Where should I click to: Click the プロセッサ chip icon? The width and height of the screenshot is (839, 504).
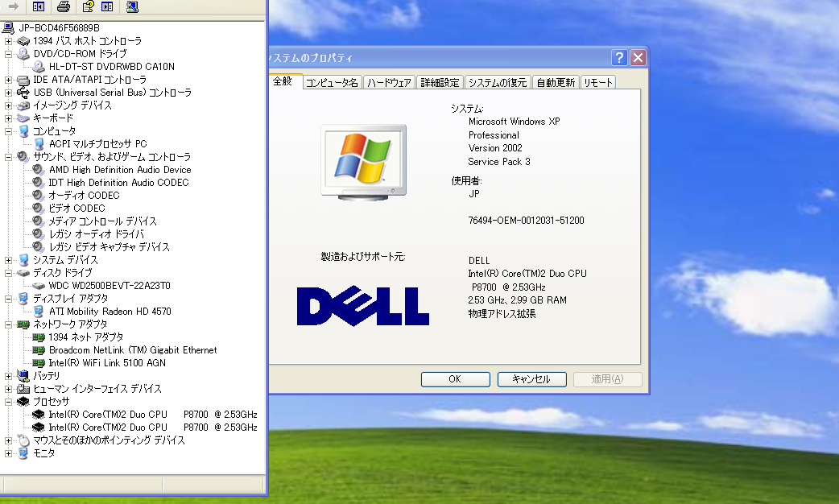23,401
